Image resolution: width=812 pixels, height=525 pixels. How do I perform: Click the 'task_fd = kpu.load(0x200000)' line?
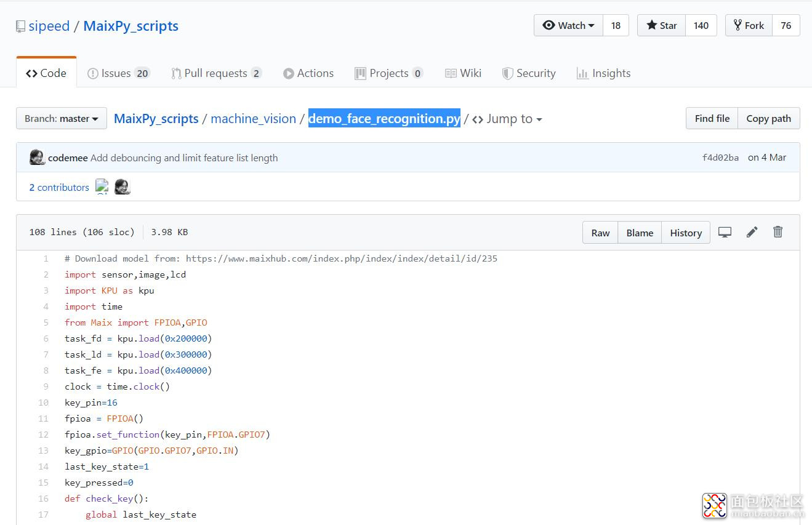pos(139,339)
